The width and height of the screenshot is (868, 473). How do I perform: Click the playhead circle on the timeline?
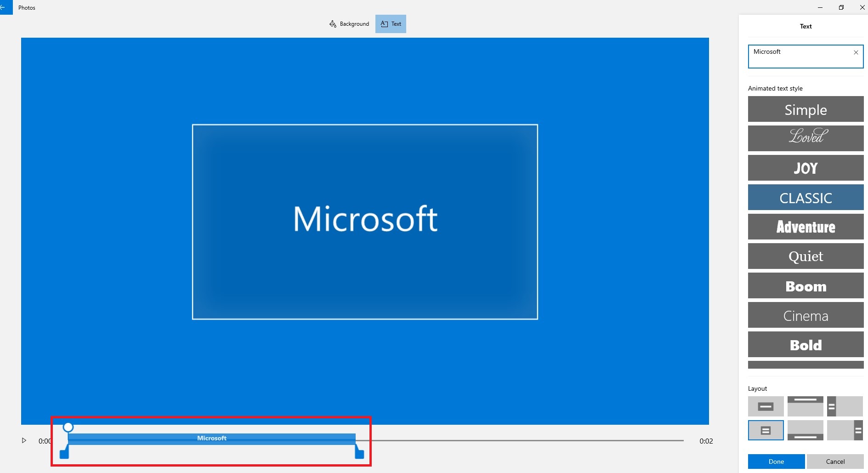[68, 427]
